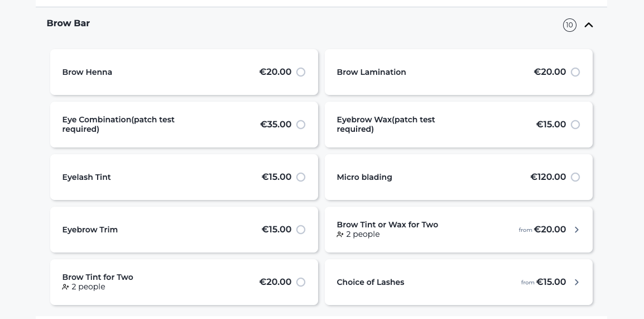Select the Eyebrow Wax radio button
The image size is (644, 319).
[575, 125]
